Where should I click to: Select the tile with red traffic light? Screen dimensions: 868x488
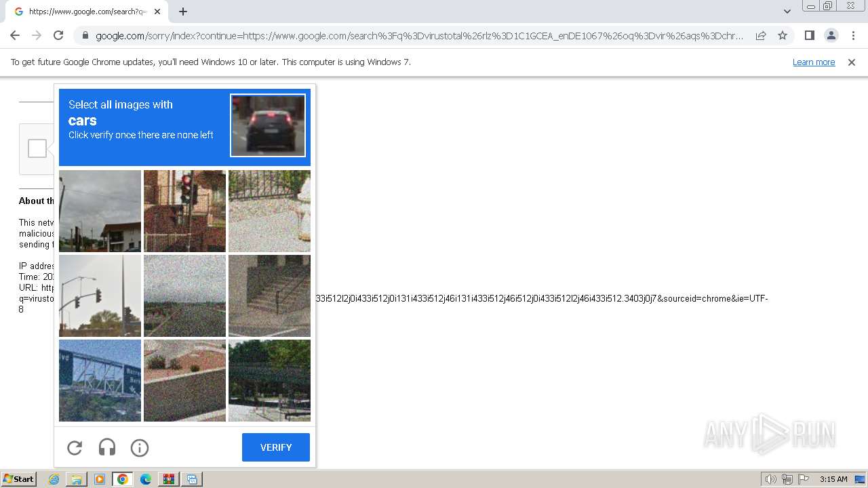(x=184, y=211)
